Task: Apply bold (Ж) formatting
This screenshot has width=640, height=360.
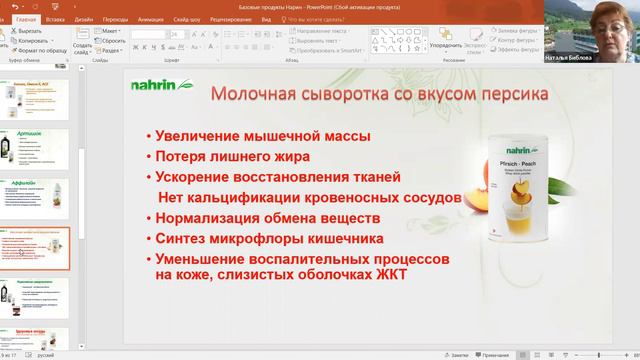Action: pyautogui.click(x=136, y=47)
